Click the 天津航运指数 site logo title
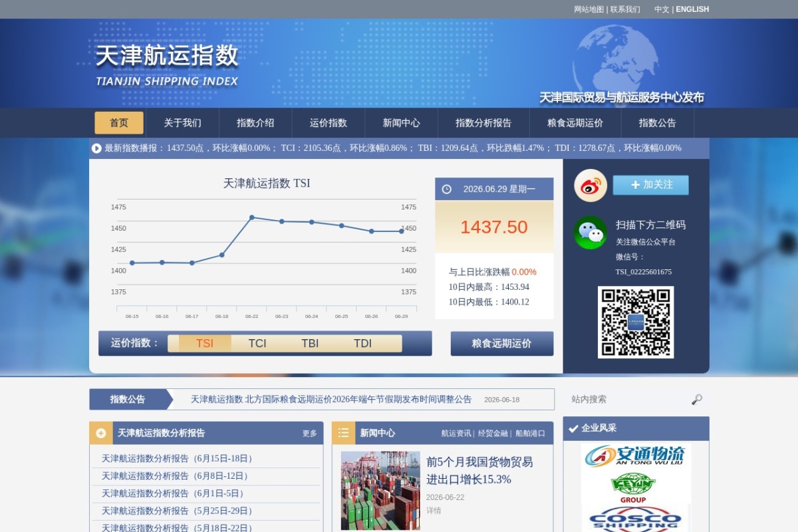This screenshot has width=798, height=532. (x=167, y=56)
